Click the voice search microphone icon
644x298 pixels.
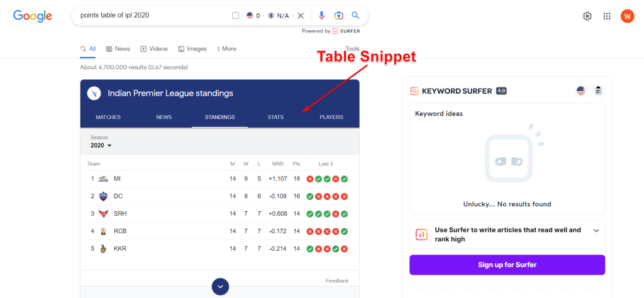point(322,16)
